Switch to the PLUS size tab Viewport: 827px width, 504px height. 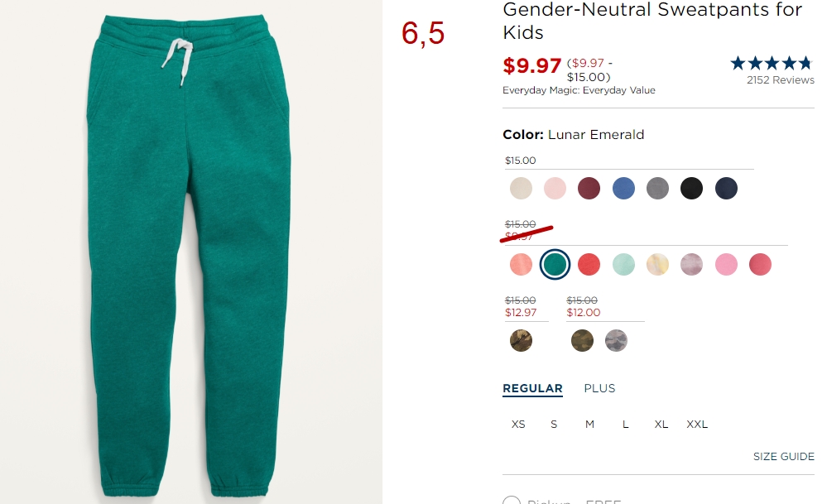coord(599,388)
